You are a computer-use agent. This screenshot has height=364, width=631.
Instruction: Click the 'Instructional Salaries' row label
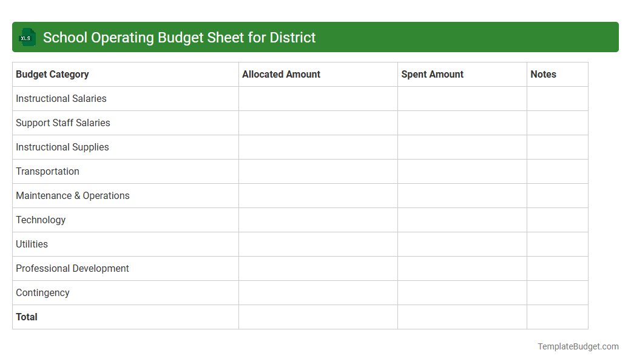point(61,98)
